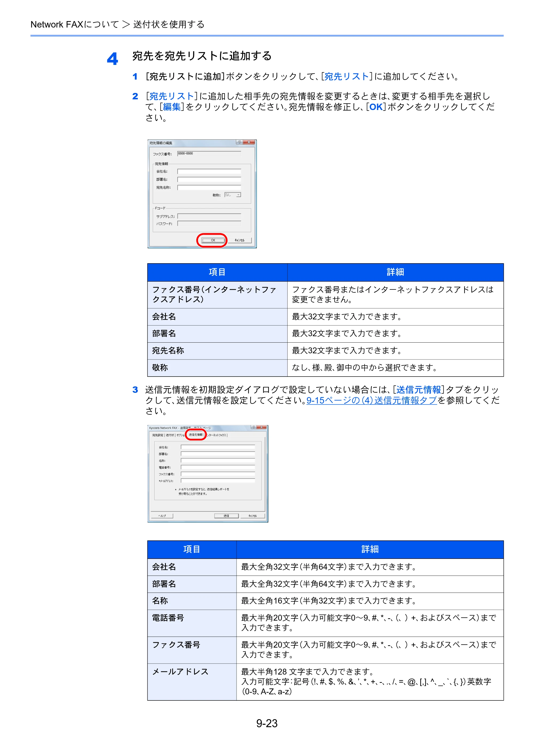Click the ヘルプ button

162,516
